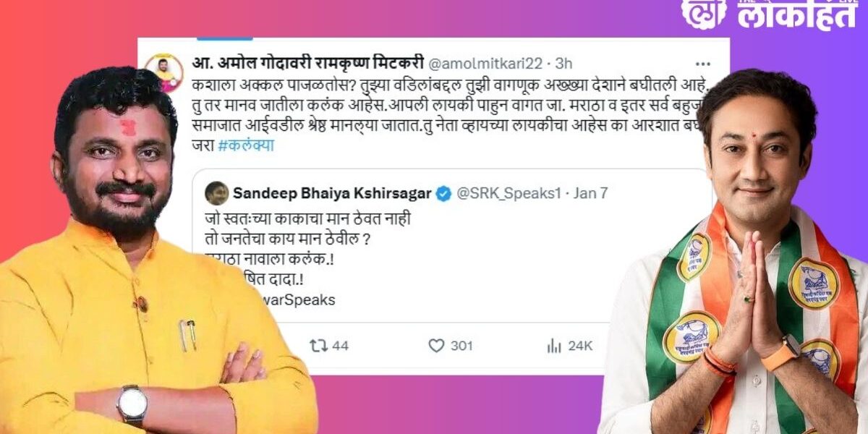Screen dimensions: 868x434
Task: Like the tweet with the heart icon
Action: tap(436, 346)
